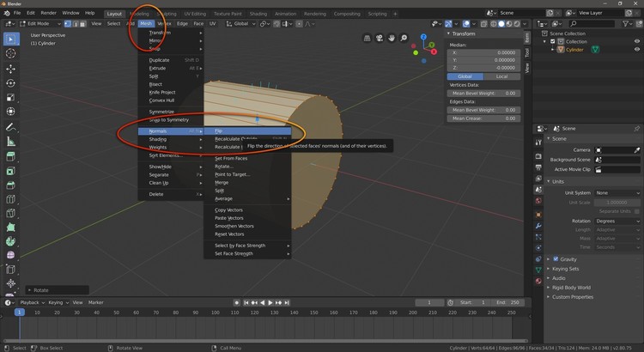Toggle camera view in viewport
The height and width of the screenshot is (352, 644).
tap(380, 38)
